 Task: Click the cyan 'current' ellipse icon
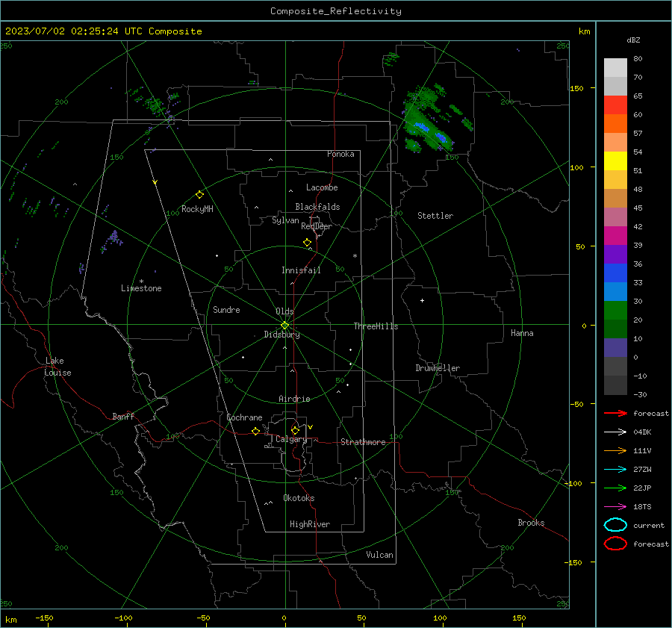(x=615, y=525)
